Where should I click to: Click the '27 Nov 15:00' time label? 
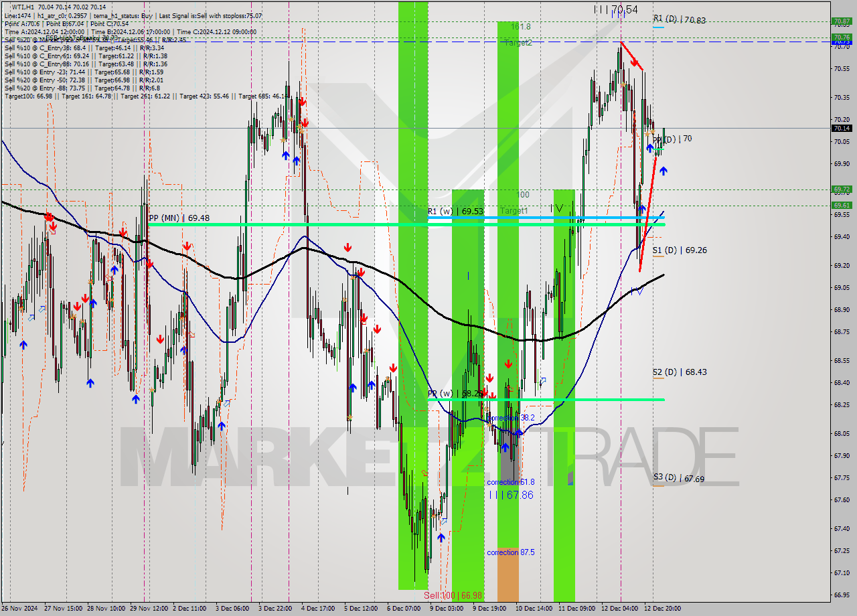[x=64, y=609]
